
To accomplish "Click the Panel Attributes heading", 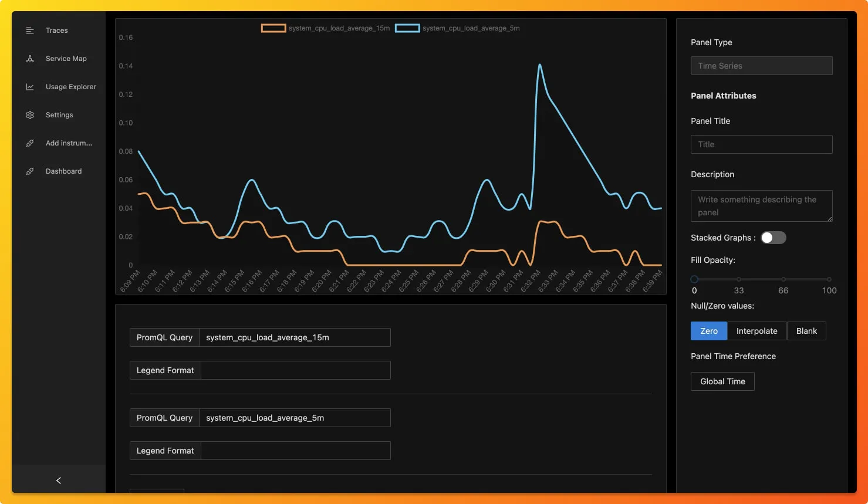I will [723, 96].
